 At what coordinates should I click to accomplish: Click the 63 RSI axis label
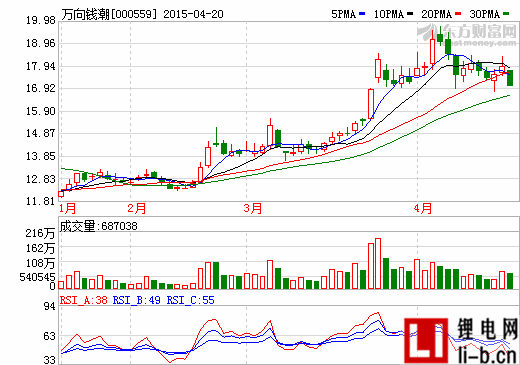click(x=50, y=336)
